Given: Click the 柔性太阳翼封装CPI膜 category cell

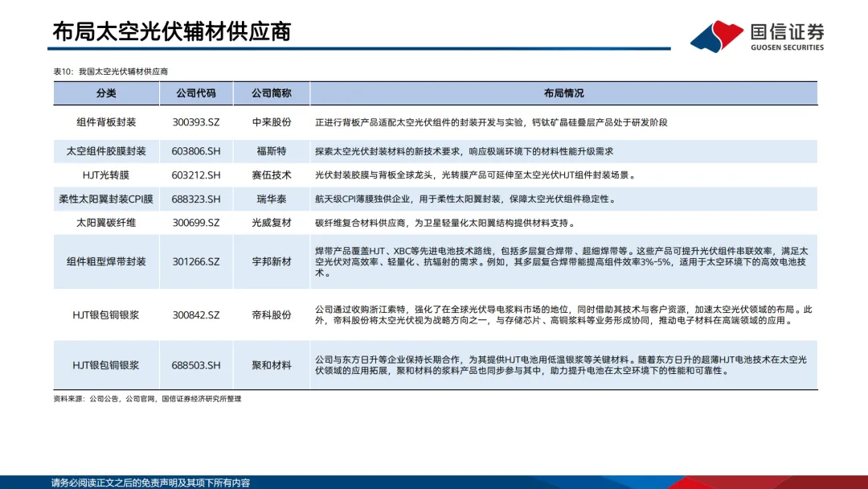Looking at the screenshot, I should point(106,199).
